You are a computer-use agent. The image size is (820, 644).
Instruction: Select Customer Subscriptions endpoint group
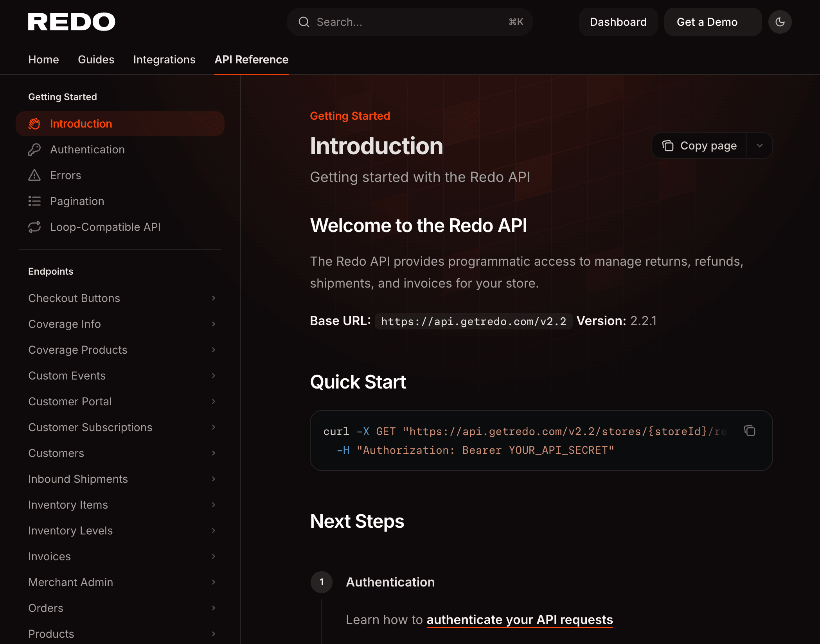[x=120, y=427]
